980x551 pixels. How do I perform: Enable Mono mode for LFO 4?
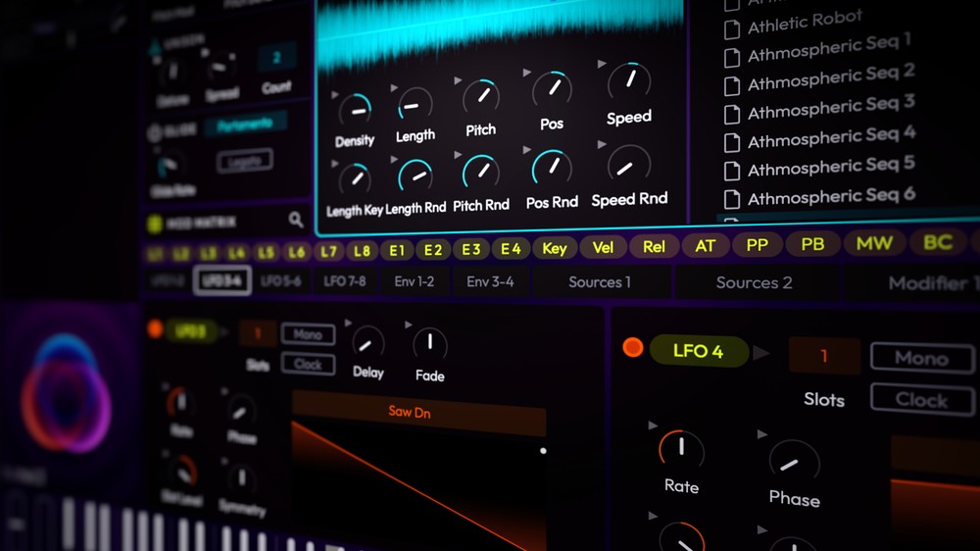point(921,358)
